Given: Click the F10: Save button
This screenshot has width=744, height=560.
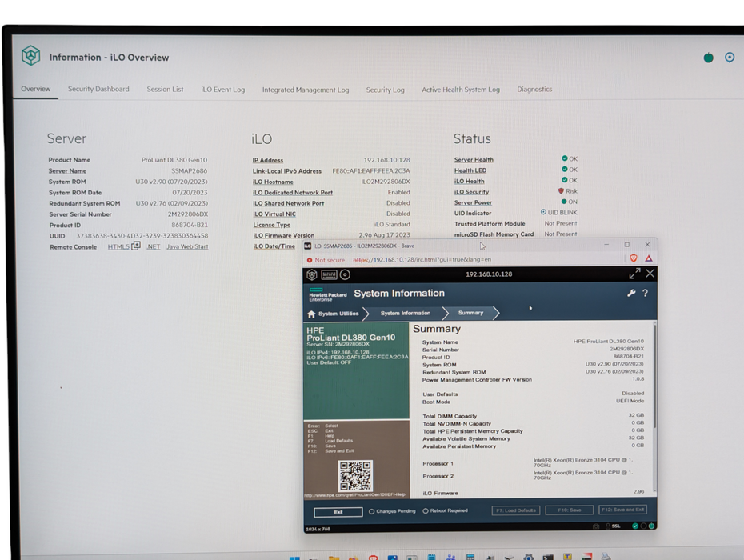Looking at the screenshot, I should (570, 510).
